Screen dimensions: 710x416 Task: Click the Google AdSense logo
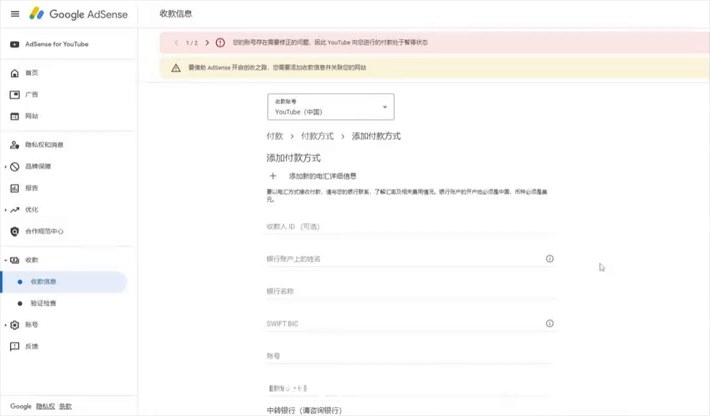[x=78, y=14]
